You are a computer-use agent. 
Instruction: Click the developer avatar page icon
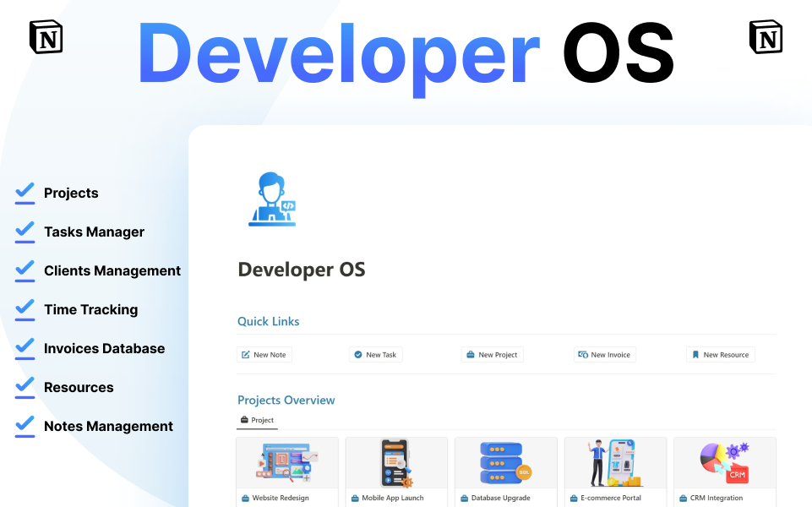tap(272, 199)
